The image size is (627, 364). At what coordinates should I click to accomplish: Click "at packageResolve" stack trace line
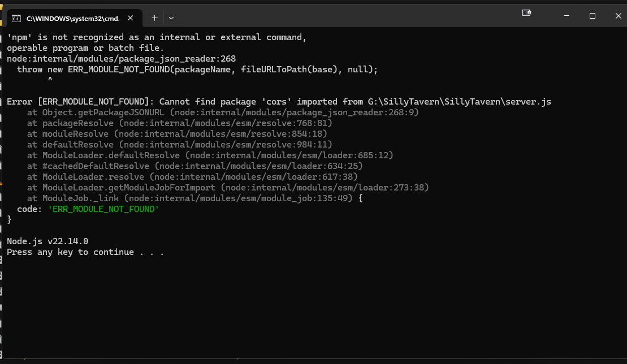(x=180, y=123)
